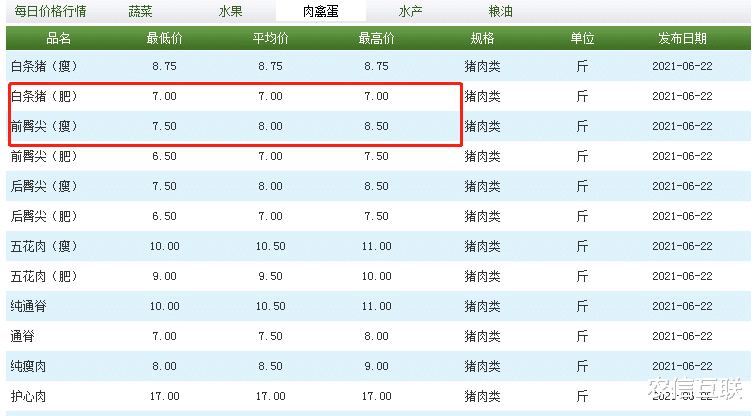Click 猪肉类 spec in 纯通脊 row
This screenshot has height=416, width=755.
click(x=482, y=306)
